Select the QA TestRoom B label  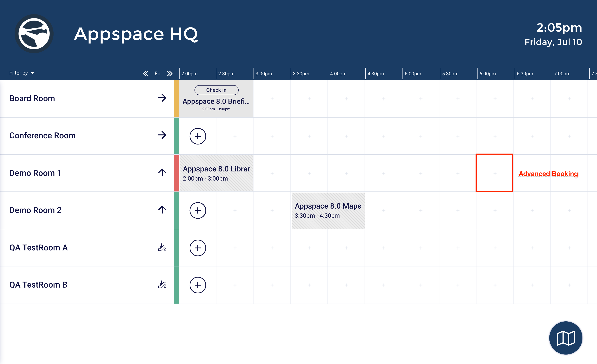tap(38, 285)
